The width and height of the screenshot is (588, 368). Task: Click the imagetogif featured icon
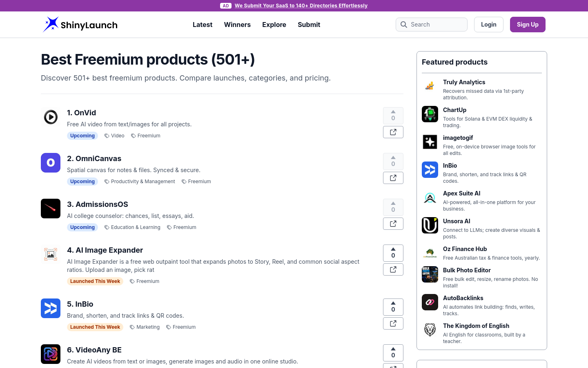(430, 142)
